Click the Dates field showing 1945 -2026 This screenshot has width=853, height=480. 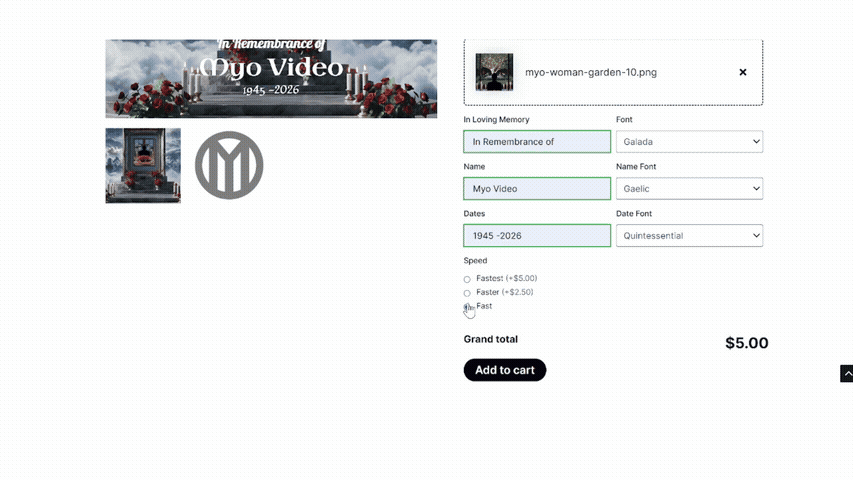(x=537, y=236)
